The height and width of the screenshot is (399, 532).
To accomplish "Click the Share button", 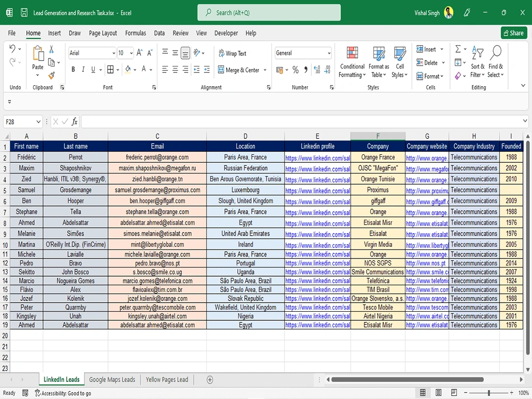I will click(514, 33).
